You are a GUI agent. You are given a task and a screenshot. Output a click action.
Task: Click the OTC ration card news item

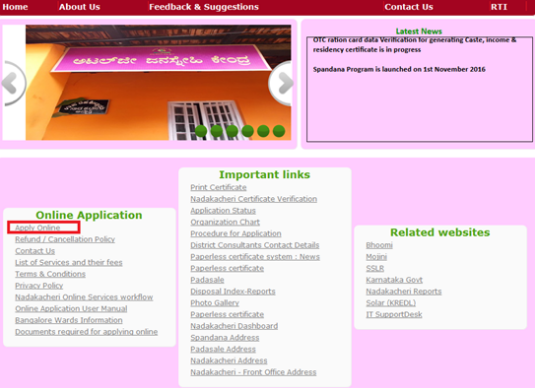click(x=415, y=45)
